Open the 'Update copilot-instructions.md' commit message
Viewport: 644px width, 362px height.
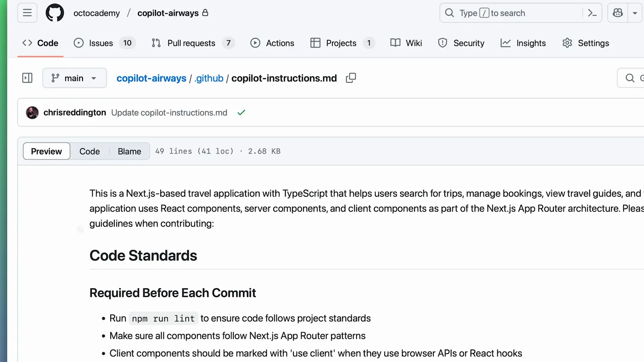169,113
